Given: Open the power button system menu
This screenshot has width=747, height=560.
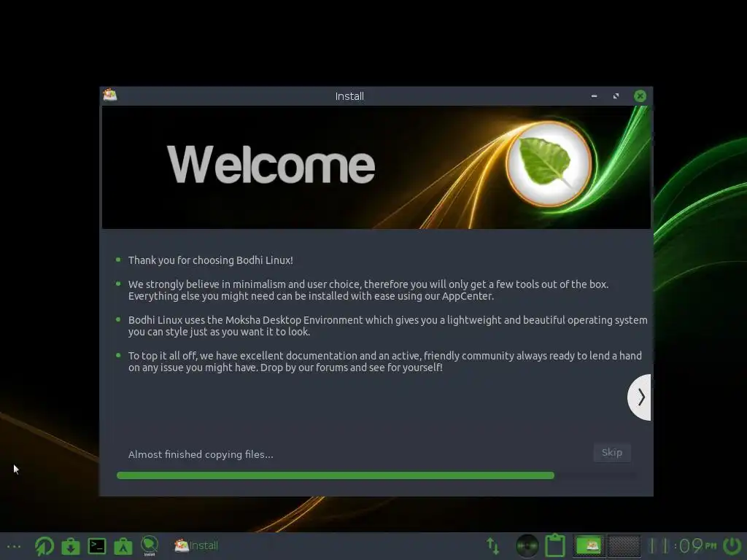Looking at the screenshot, I should [x=732, y=545].
